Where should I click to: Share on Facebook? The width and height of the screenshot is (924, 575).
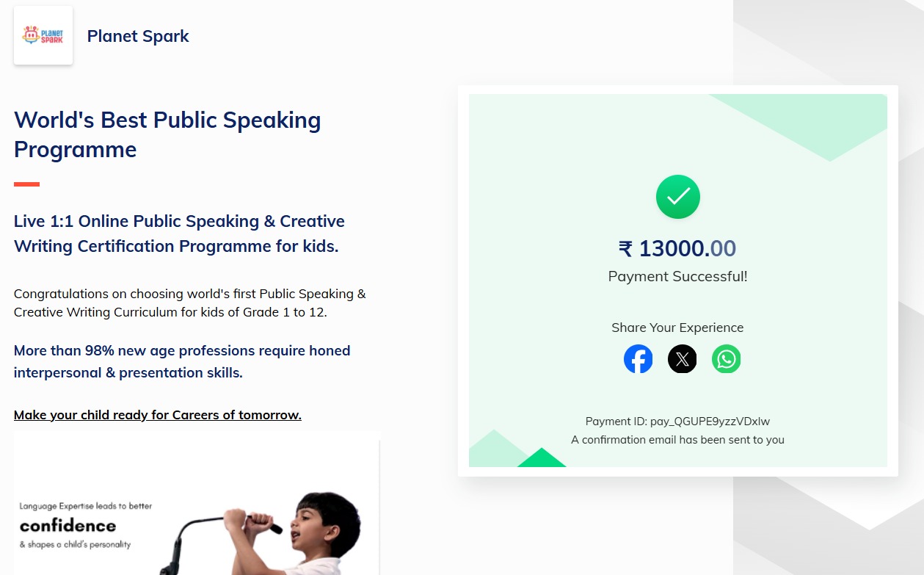pos(638,359)
